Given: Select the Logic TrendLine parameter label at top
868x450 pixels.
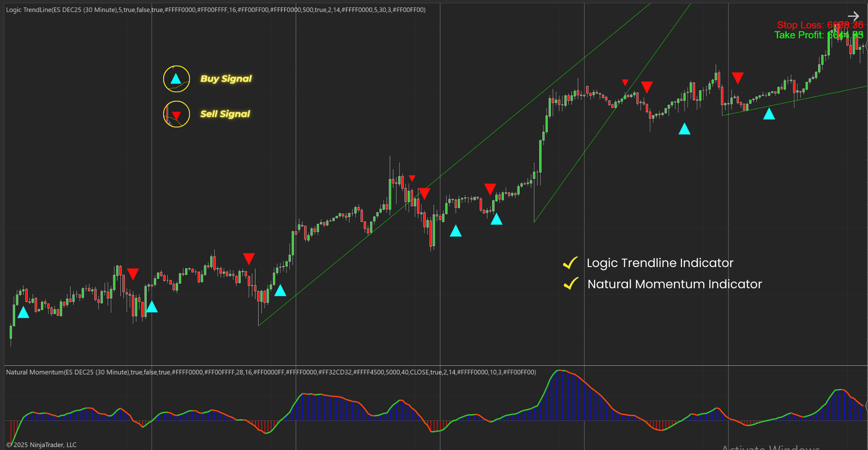Looking at the screenshot, I should 216,10.
